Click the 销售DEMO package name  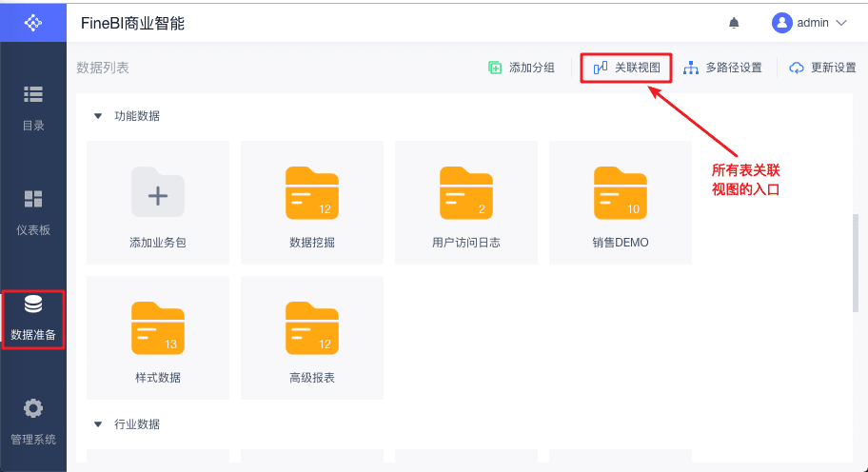click(x=621, y=243)
